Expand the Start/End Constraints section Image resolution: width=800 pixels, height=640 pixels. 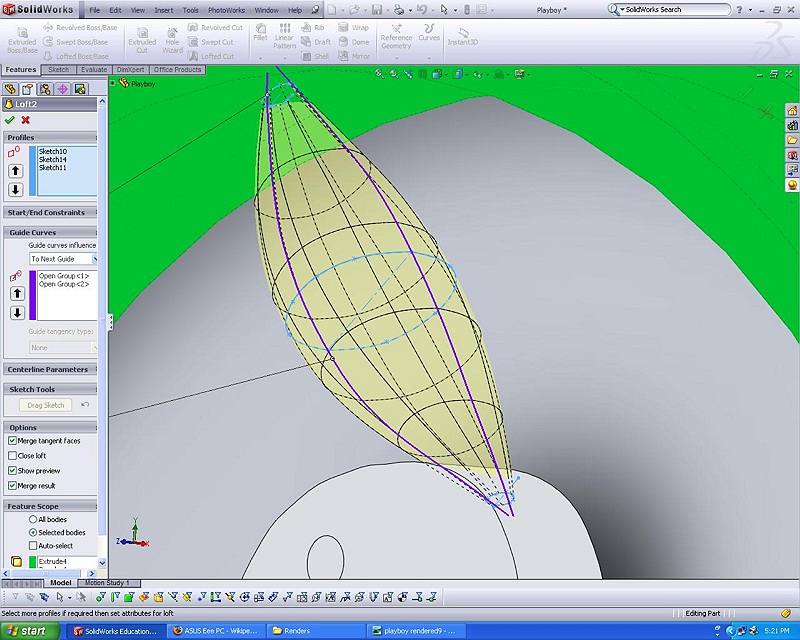46,212
